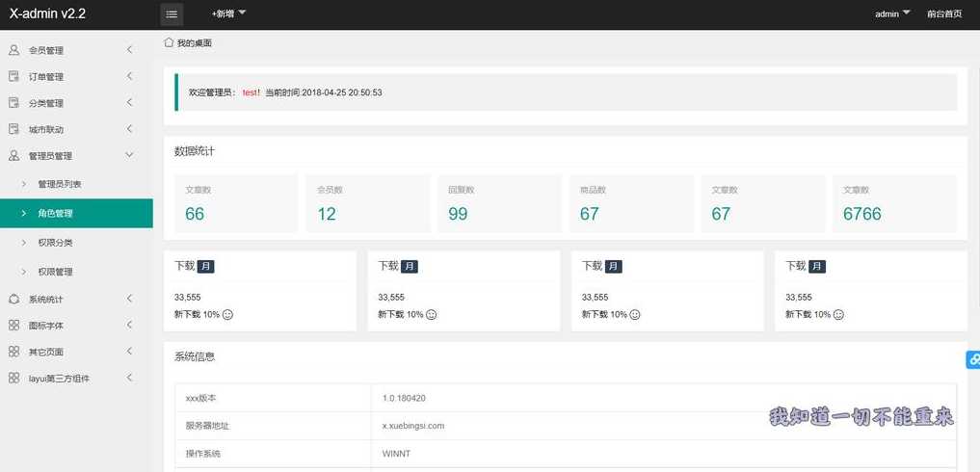Viewport: 980px width, 472px height.
Task: Toggle sidebar with the hamburger menu icon
Action: pyautogui.click(x=172, y=14)
